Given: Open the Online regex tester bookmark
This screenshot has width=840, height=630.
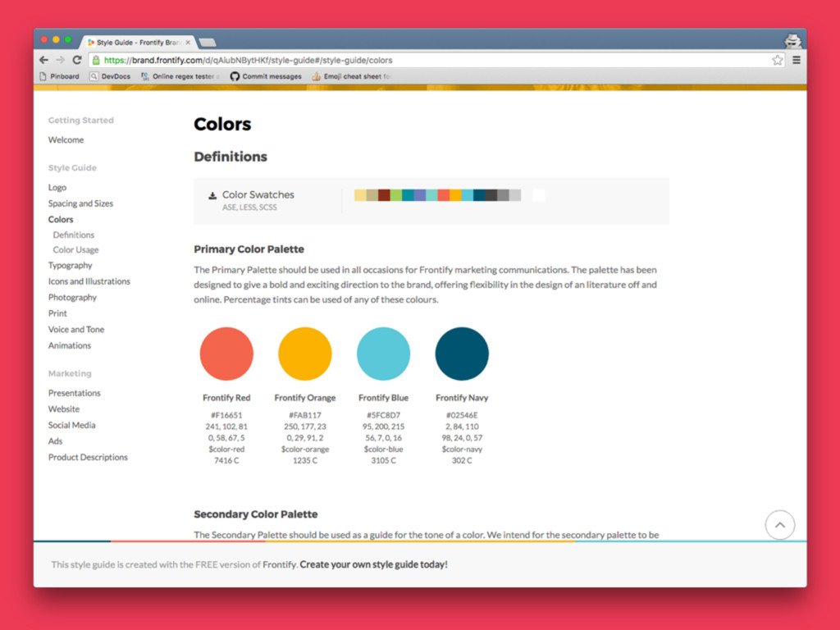Looking at the screenshot, I should coord(180,76).
